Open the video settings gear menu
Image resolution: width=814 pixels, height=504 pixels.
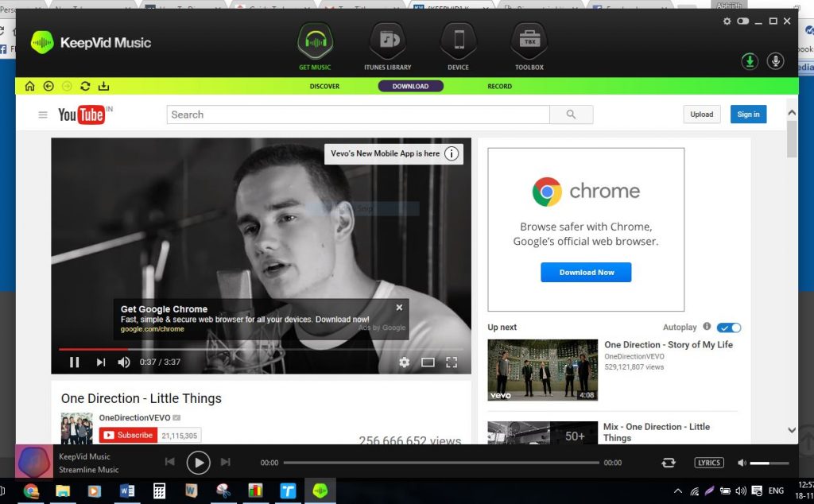click(x=404, y=362)
